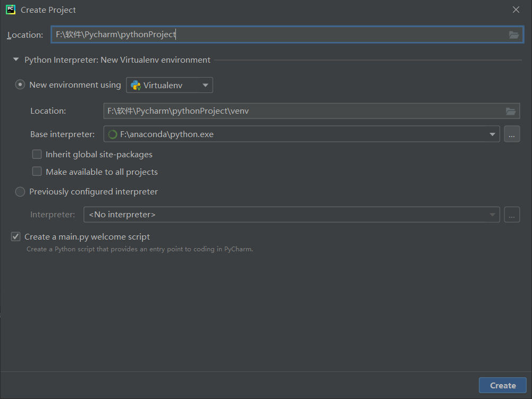Enable Inherit global site-packages
Viewport: 532px width, 399px height.
(x=37, y=155)
